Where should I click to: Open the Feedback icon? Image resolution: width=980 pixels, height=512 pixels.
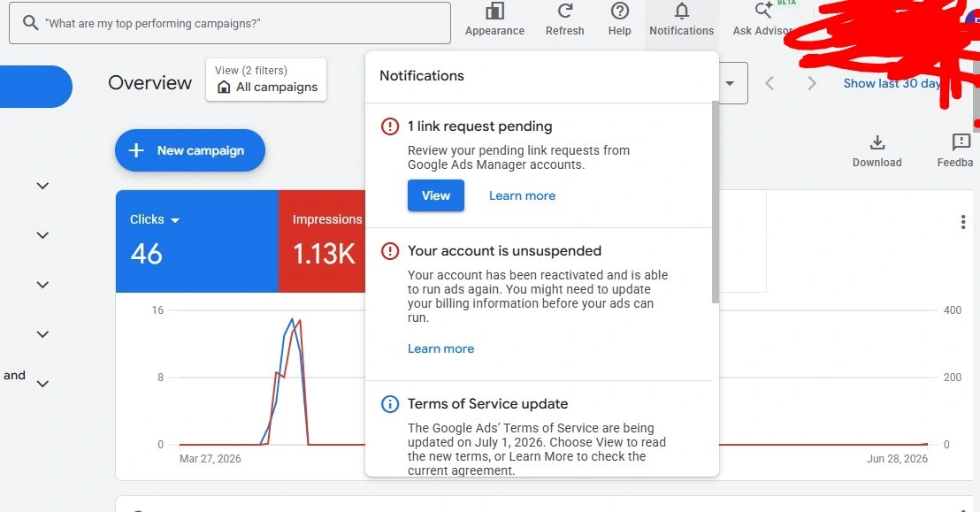pos(961,142)
